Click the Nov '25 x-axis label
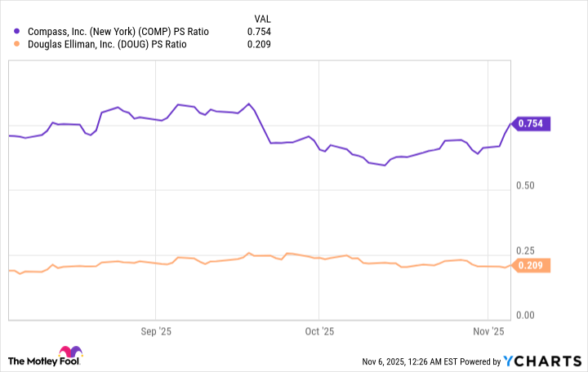Viewport: 588px width, 372px height. tap(488, 331)
